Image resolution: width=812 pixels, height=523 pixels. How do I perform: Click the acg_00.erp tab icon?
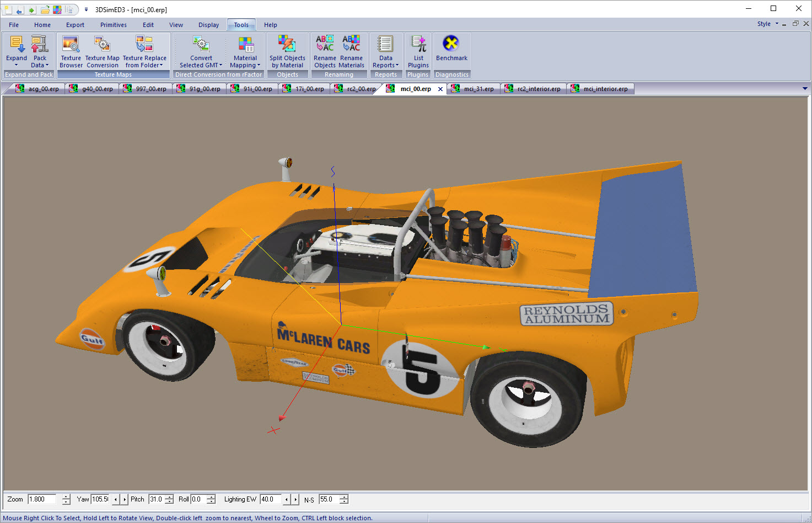(20, 88)
